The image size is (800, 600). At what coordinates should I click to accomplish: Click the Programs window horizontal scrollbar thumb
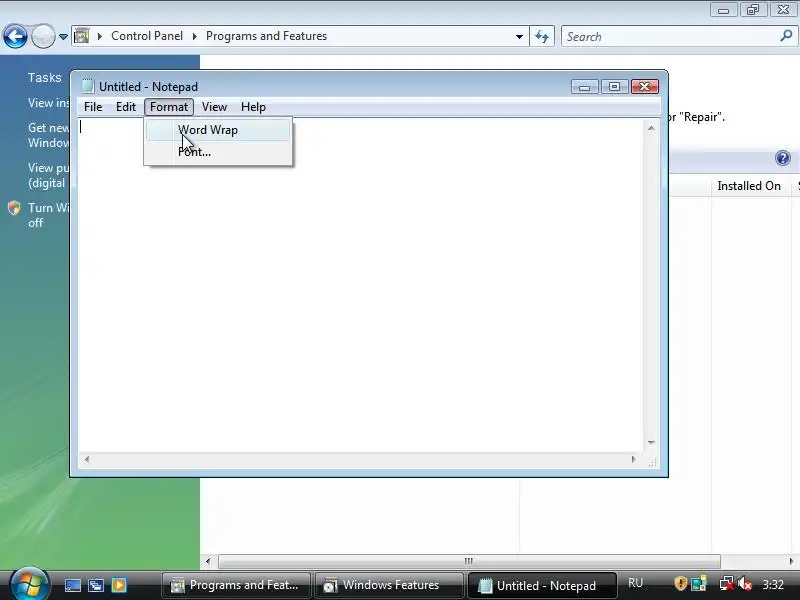pos(469,561)
